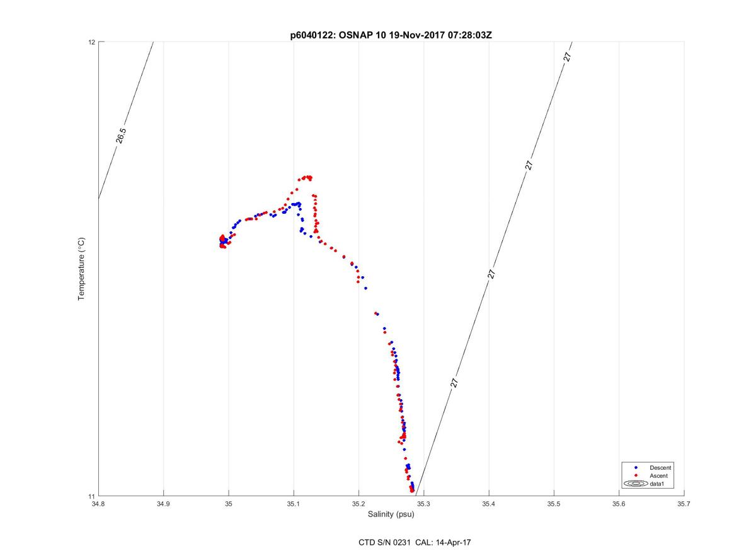The width and height of the screenshot is (756, 558).
Task: Click the Ascent legend entry
Action: tap(658, 476)
